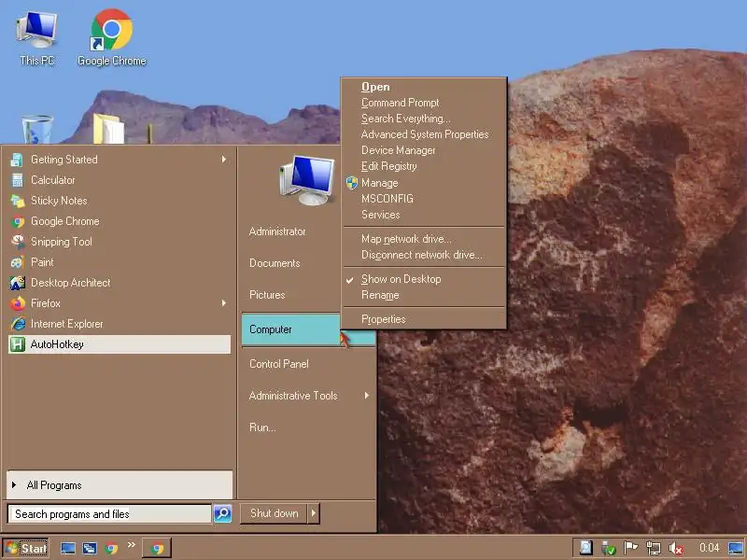Toggle the checked Show on Desktop option
Screen dimensions: 747x560
(424, 279)
